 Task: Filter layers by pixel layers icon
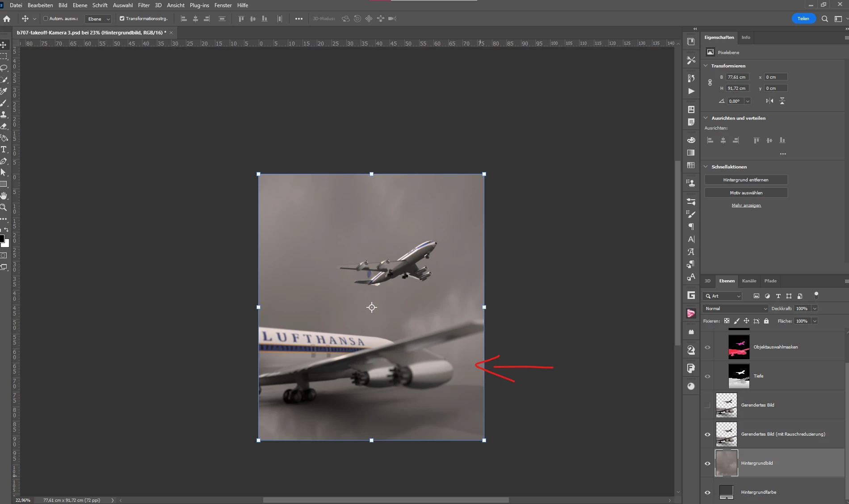point(757,296)
